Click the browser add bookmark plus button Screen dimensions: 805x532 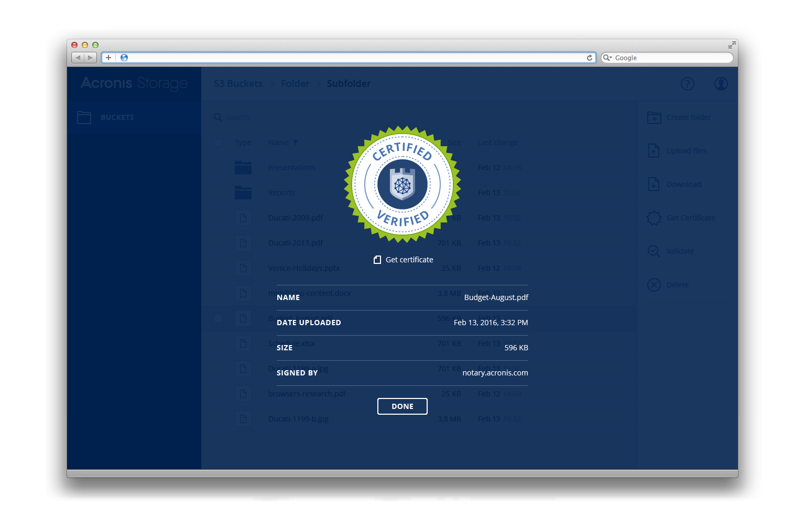click(108, 58)
